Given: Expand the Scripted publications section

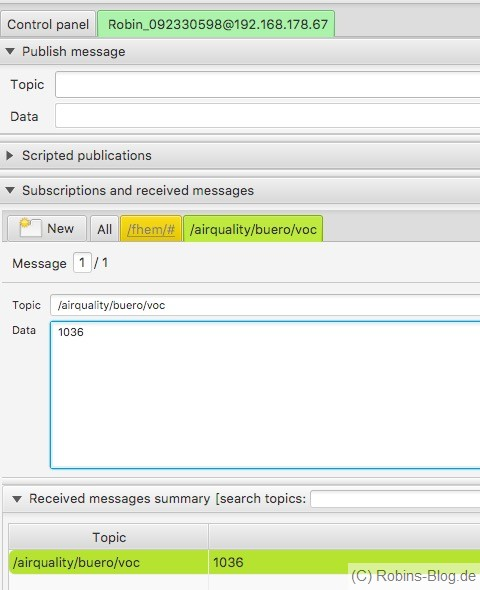Looking at the screenshot, I should (10, 155).
